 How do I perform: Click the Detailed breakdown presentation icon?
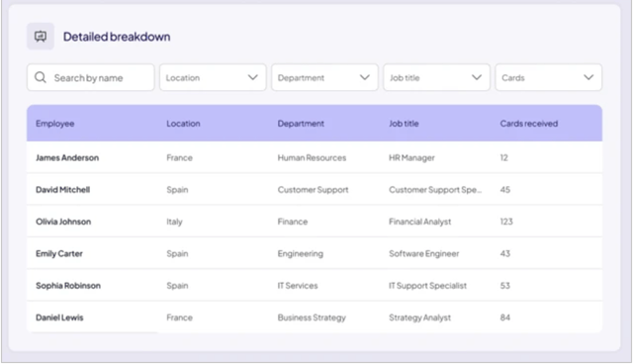click(x=41, y=37)
